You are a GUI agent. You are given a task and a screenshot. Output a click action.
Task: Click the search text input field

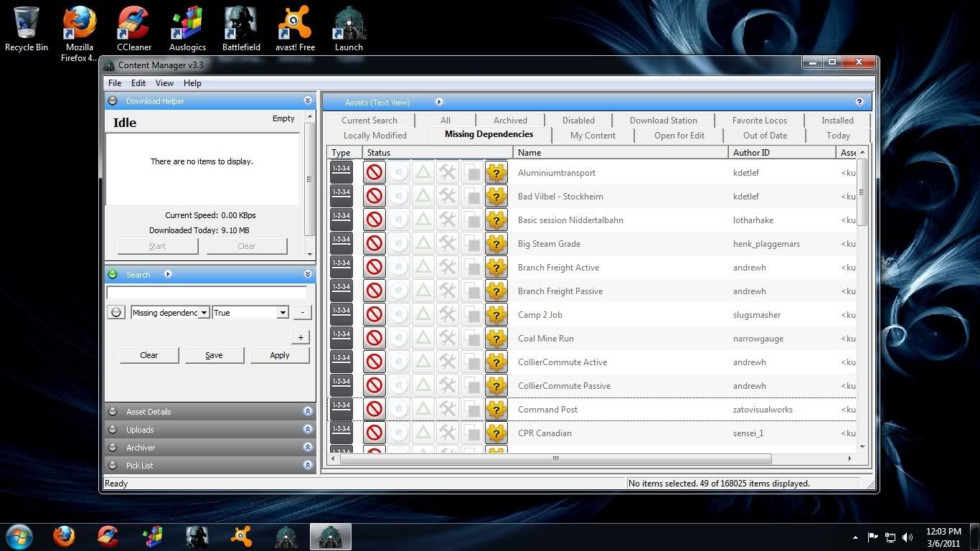[x=207, y=293]
